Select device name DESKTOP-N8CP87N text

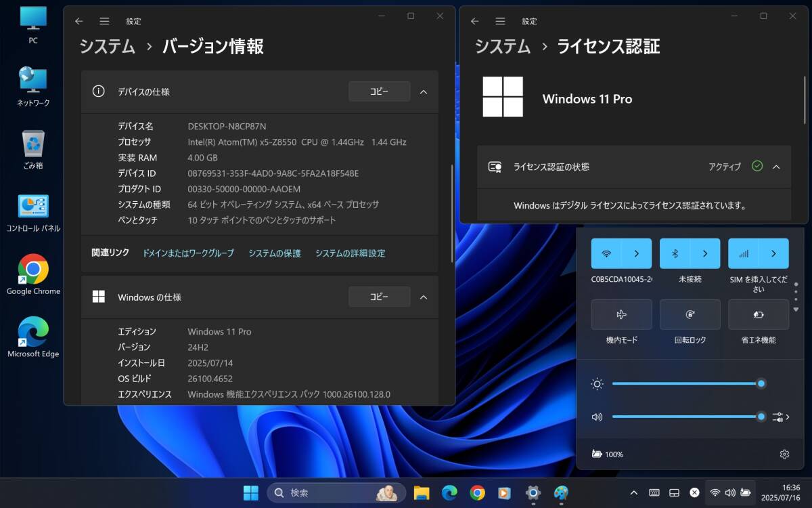227,126
